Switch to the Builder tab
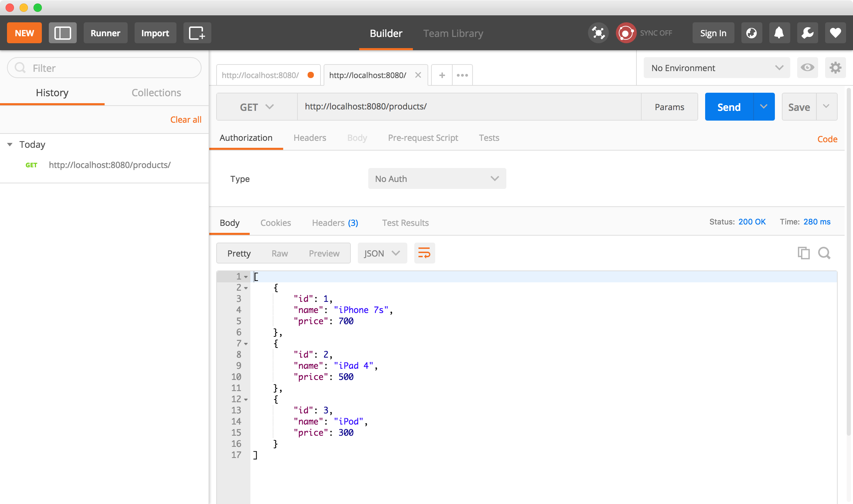 tap(386, 33)
